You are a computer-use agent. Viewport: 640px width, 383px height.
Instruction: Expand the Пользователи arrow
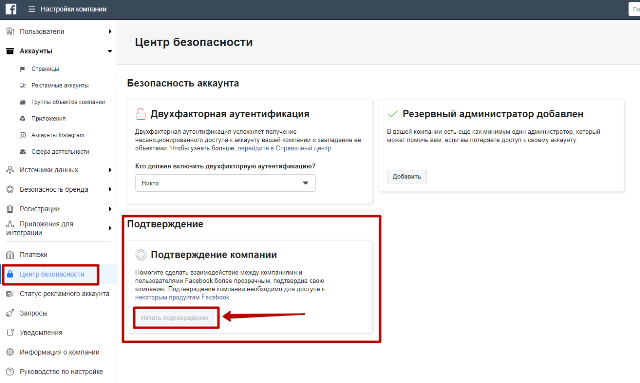pyautogui.click(x=110, y=31)
